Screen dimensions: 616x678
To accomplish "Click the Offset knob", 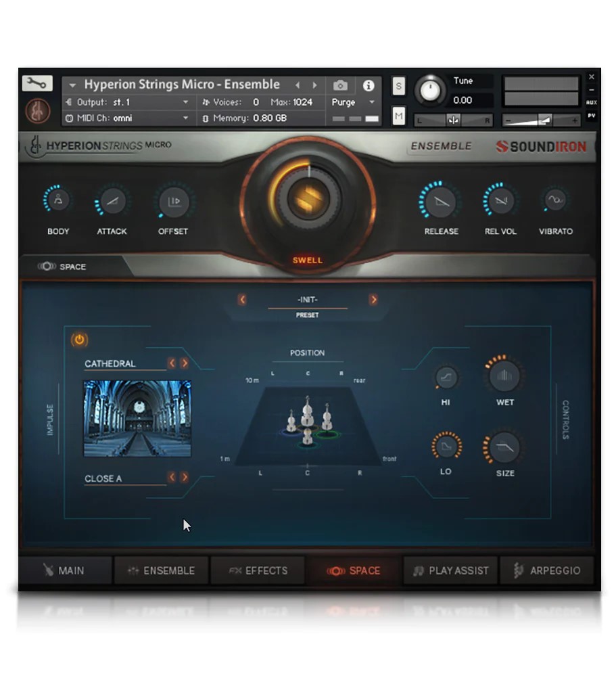I will pyautogui.click(x=174, y=202).
